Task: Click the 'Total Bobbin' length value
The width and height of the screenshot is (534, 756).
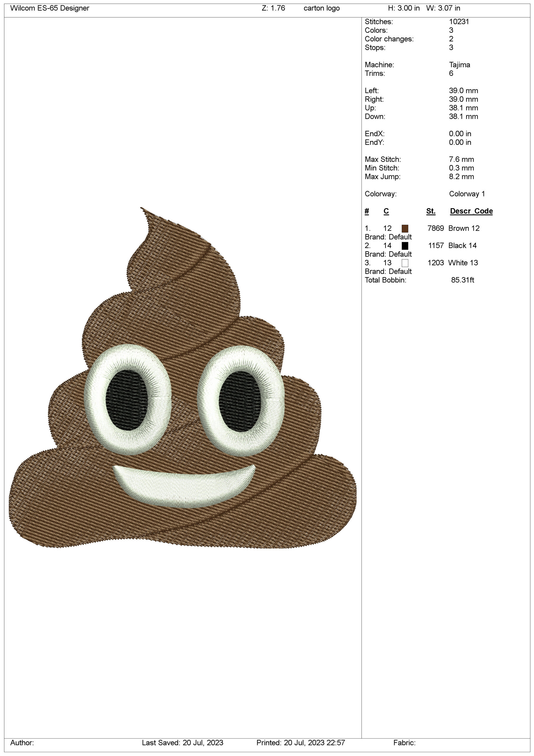Action: click(x=462, y=280)
